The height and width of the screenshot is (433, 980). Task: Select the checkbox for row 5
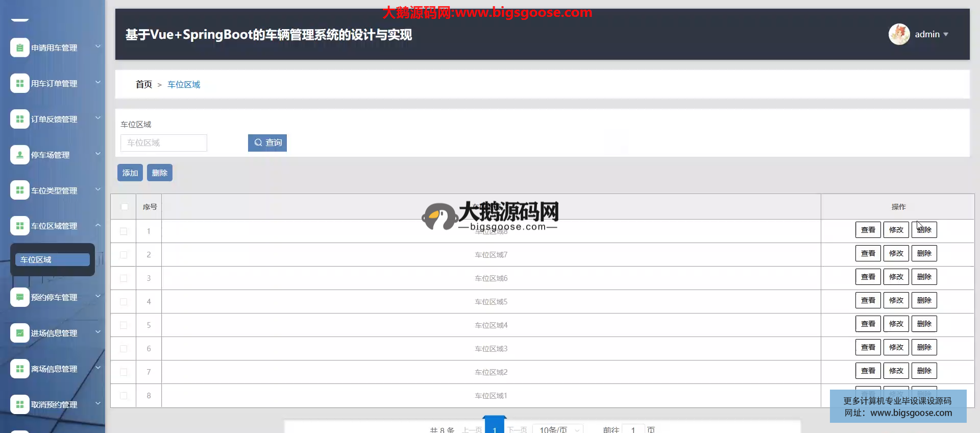point(124,325)
